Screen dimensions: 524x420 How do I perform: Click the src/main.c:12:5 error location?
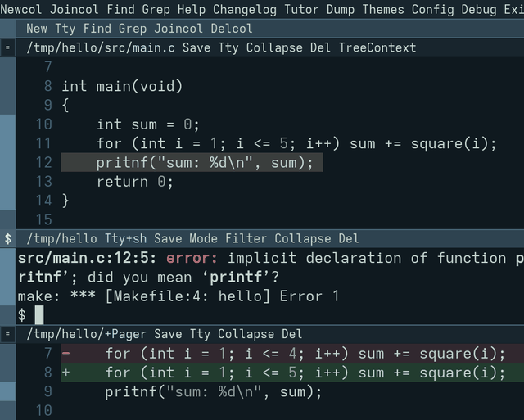tap(87, 258)
